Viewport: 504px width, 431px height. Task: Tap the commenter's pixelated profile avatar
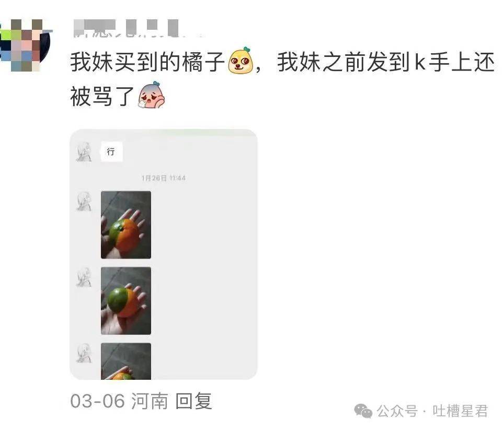click(x=25, y=45)
